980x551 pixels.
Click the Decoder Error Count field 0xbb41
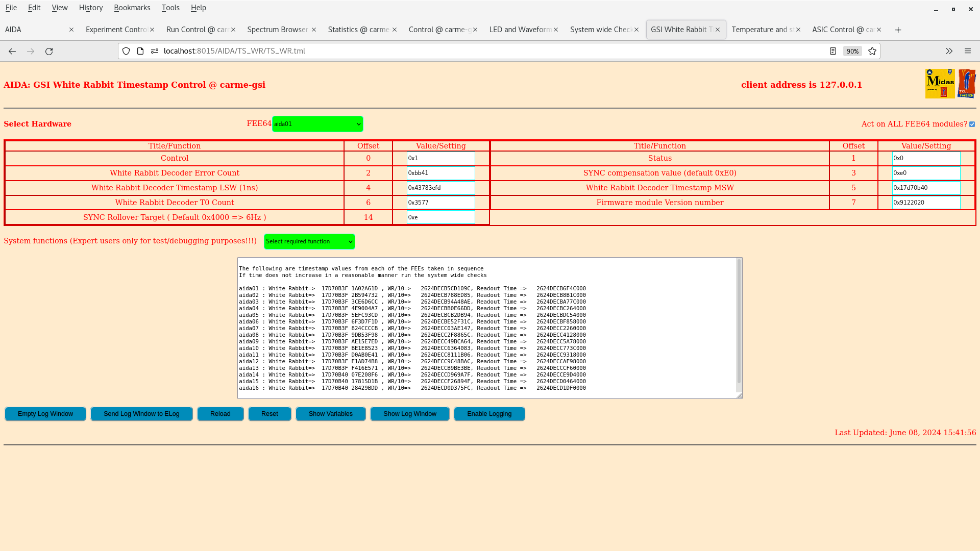(x=441, y=173)
